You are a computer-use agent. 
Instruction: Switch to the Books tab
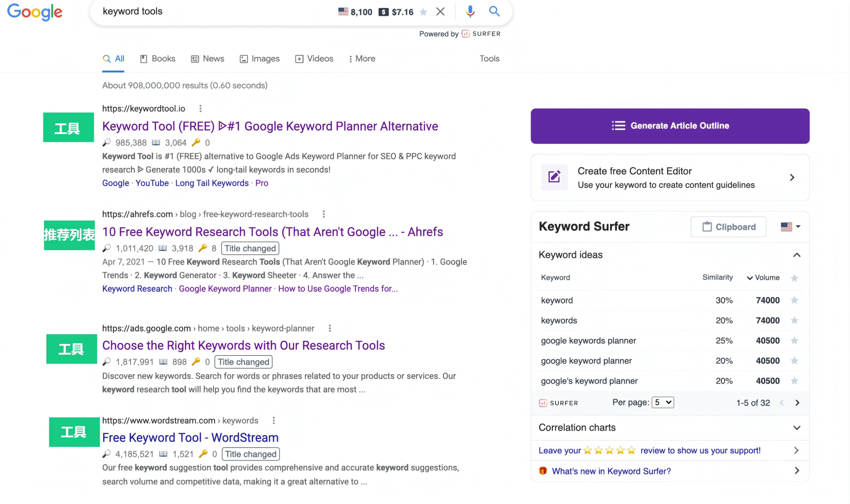click(158, 59)
